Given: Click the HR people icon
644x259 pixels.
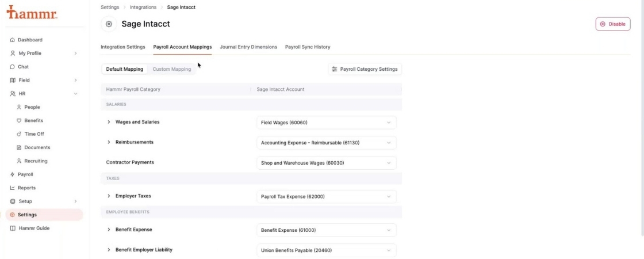Looking at the screenshot, I should tap(12, 94).
